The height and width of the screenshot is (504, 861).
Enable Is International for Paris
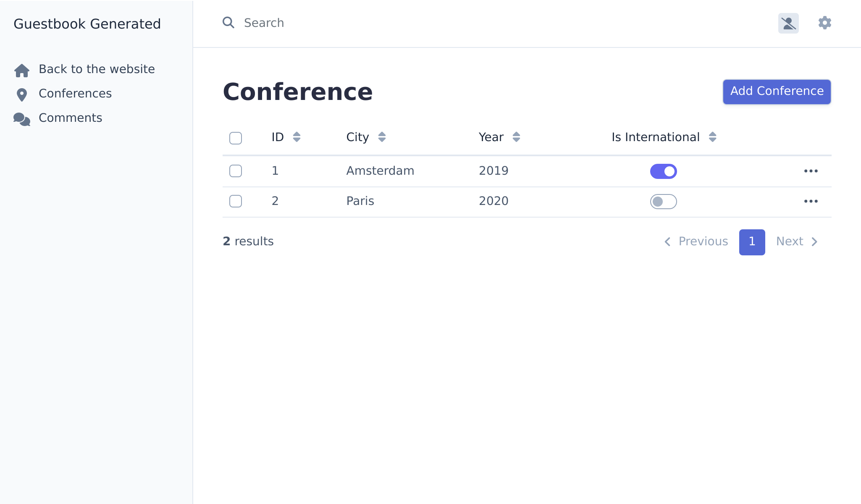coord(663,201)
